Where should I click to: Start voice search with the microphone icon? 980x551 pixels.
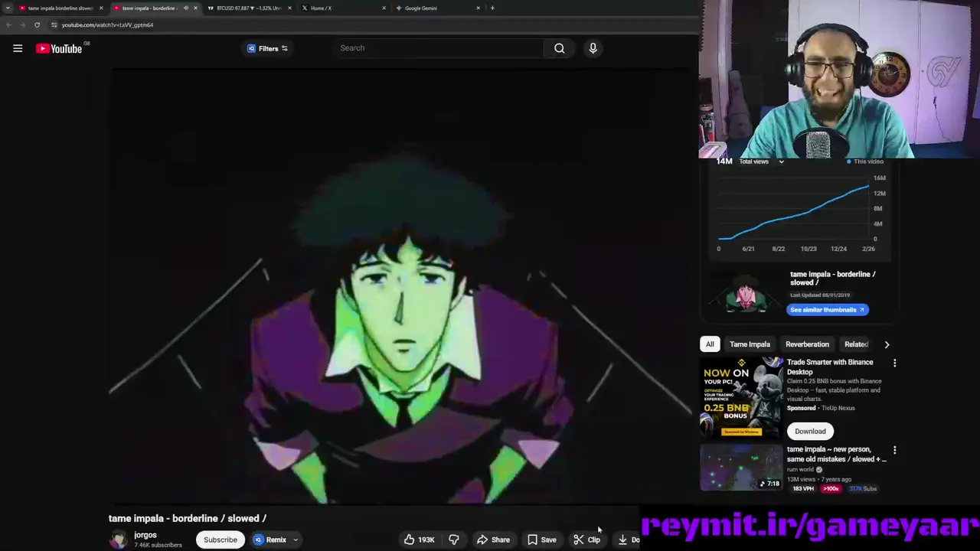pos(593,48)
